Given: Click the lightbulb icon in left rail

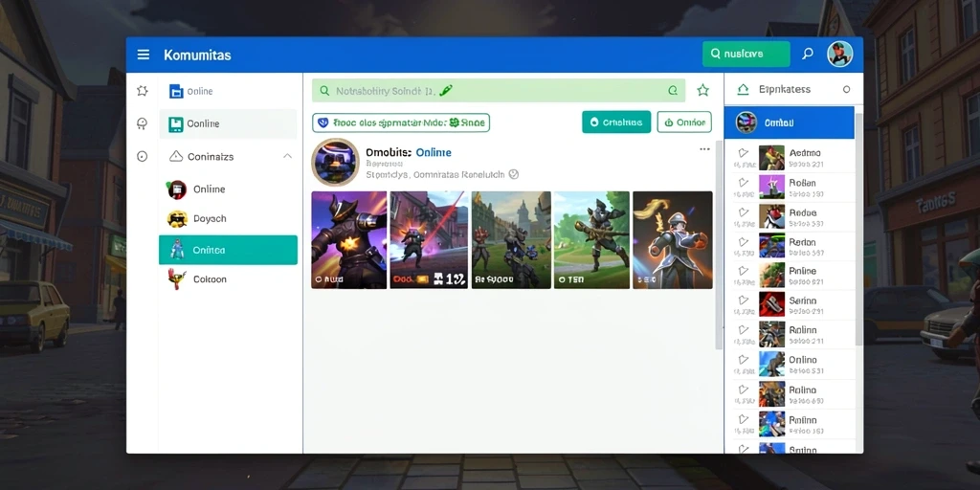Looking at the screenshot, I should tap(142, 123).
